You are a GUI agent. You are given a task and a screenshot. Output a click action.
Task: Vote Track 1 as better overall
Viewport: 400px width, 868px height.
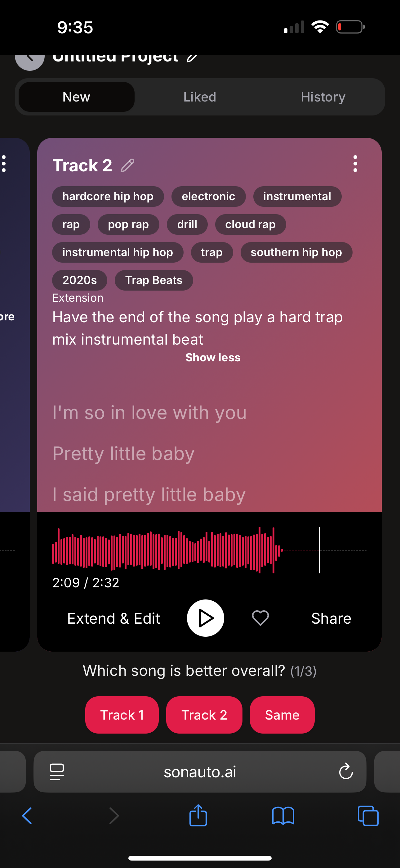pyautogui.click(x=122, y=715)
